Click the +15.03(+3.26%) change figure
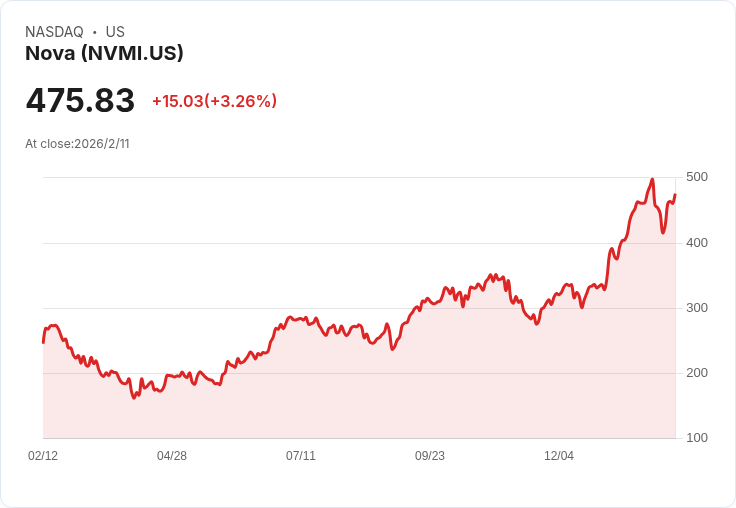This screenshot has height=508, width=736. (x=215, y=101)
